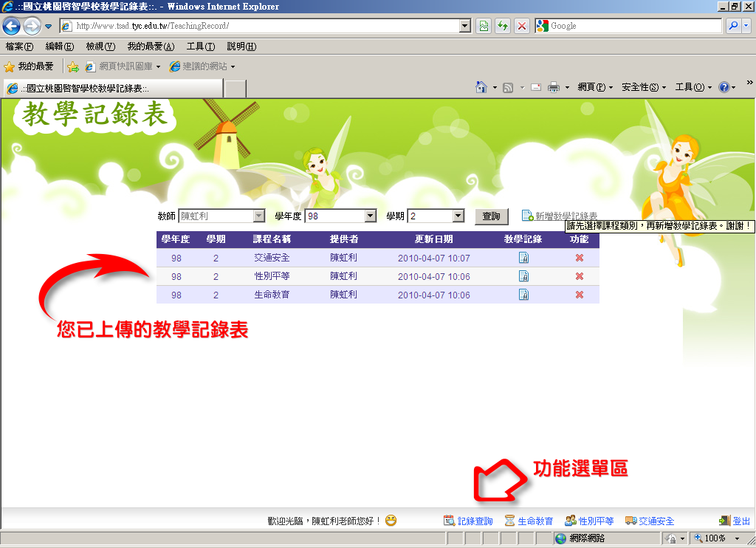Click the protected mode security icon in status bar
This screenshot has height=548, width=756.
coord(670,538)
